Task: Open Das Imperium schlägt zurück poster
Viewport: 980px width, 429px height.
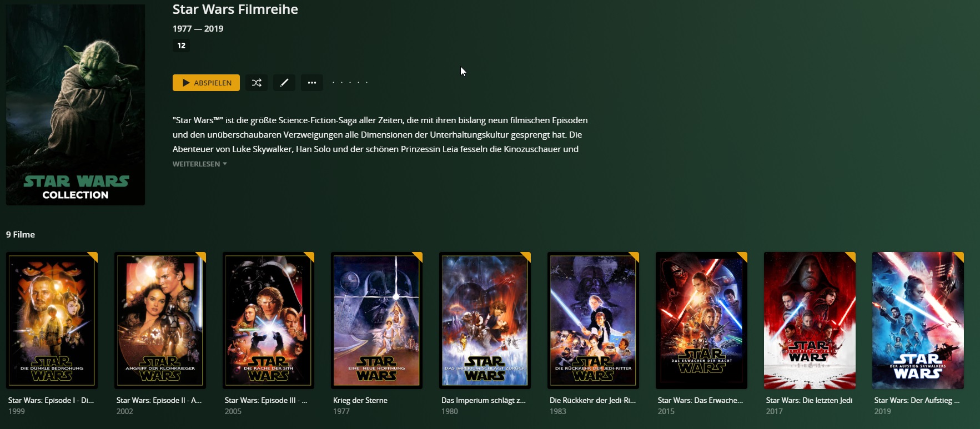Action: pos(485,320)
